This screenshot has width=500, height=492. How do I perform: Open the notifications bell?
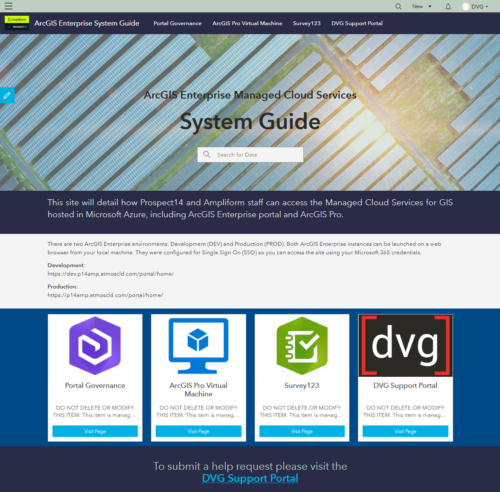coord(448,6)
